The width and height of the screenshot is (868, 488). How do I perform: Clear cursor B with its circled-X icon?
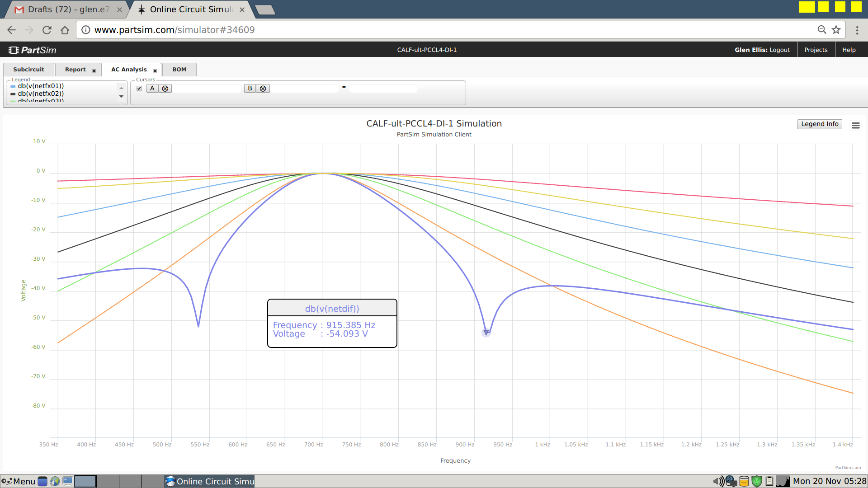pos(263,89)
